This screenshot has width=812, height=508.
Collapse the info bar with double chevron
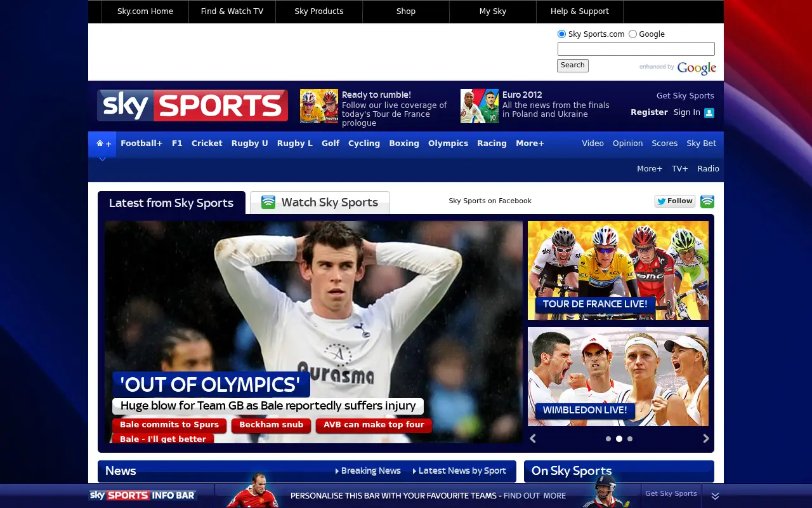click(715, 496)
